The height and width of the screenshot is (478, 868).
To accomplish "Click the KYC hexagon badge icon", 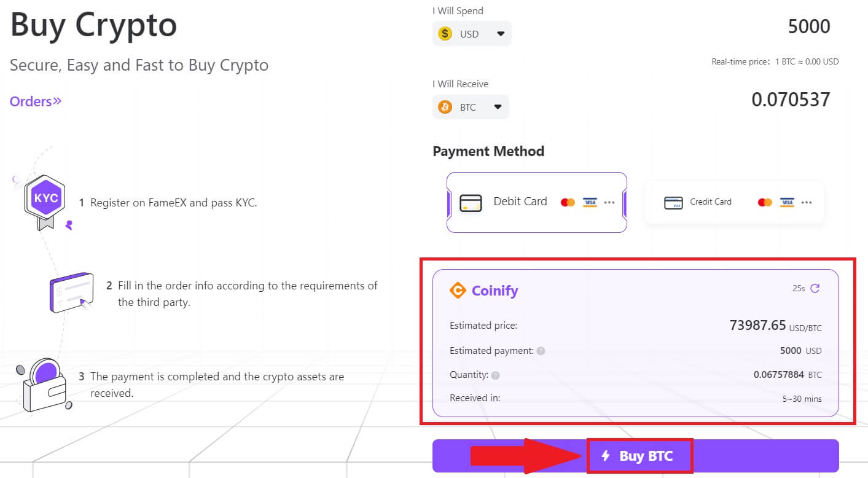I will point(44,198).
